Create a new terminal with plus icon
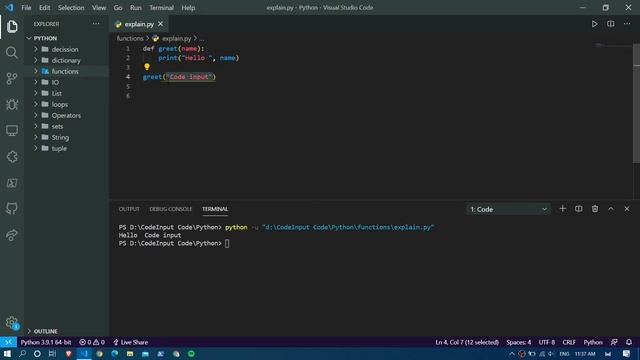640x360 pixels. [x=562, y=209]
